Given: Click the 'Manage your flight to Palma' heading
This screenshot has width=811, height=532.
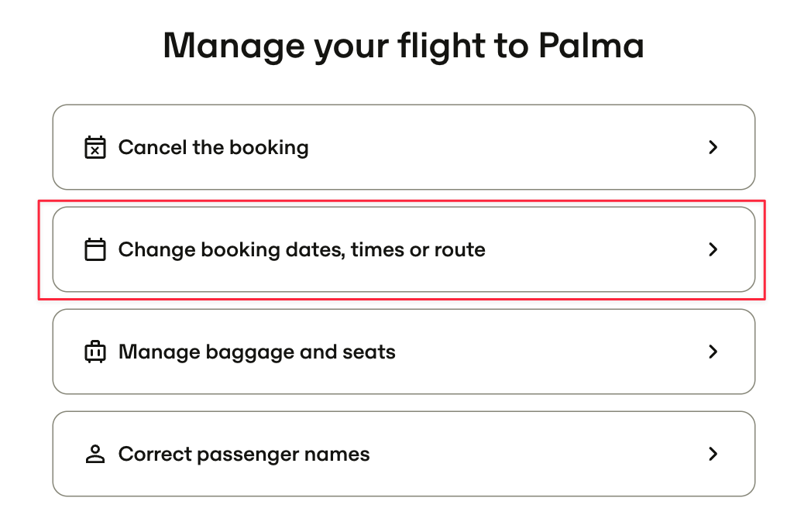Looking at the screenshot, I should [404, 47].
